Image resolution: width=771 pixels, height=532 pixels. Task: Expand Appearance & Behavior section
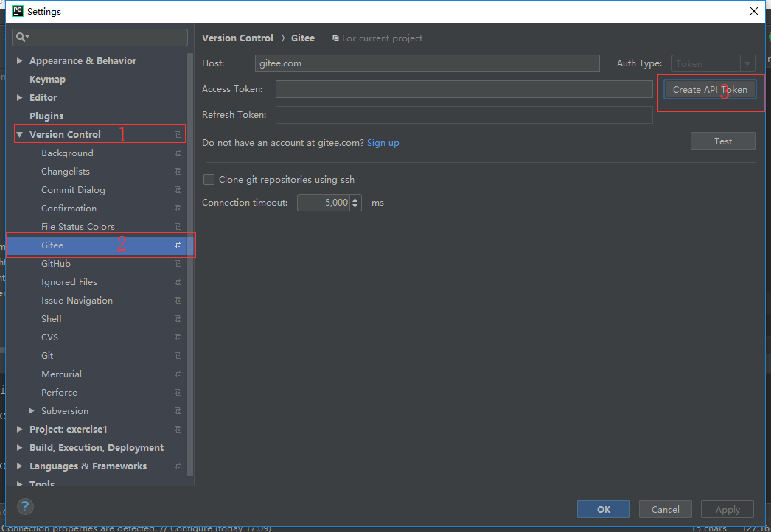[20, 60]
